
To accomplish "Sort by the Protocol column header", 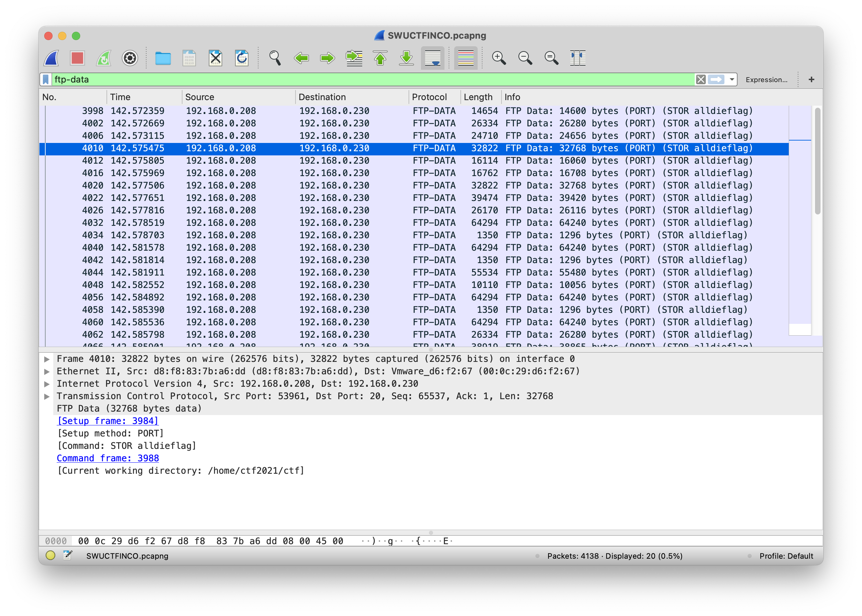I will (x=429, y=97).
